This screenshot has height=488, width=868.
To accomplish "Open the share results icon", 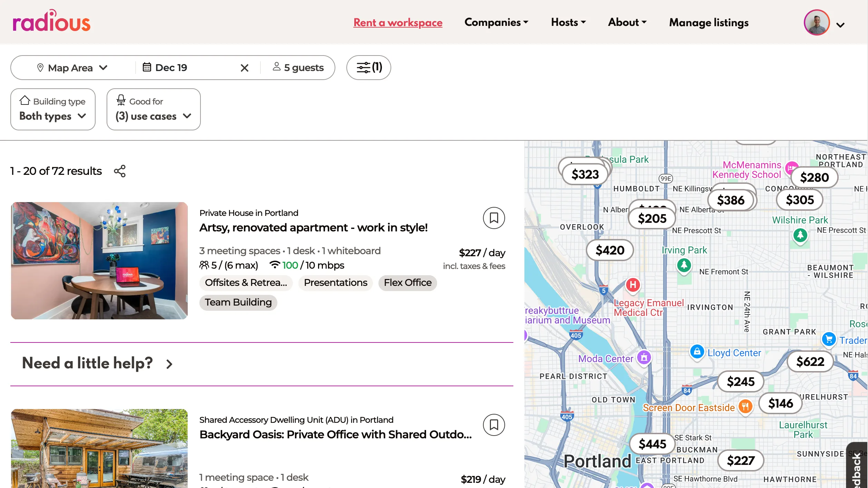I will click(x=120, y=171).
